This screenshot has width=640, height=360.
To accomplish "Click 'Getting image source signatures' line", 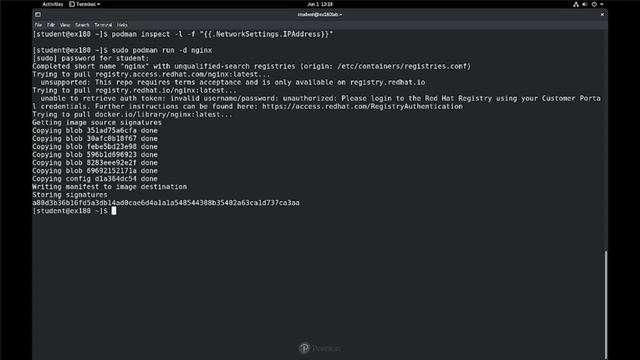I will (x=97, y=122).
